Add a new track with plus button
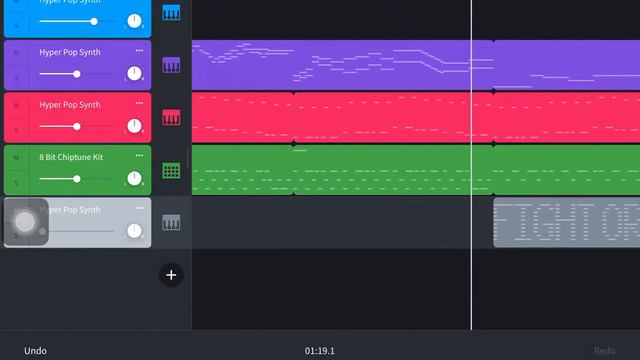This screenshot has height=360, width=640. click(171, 275)
